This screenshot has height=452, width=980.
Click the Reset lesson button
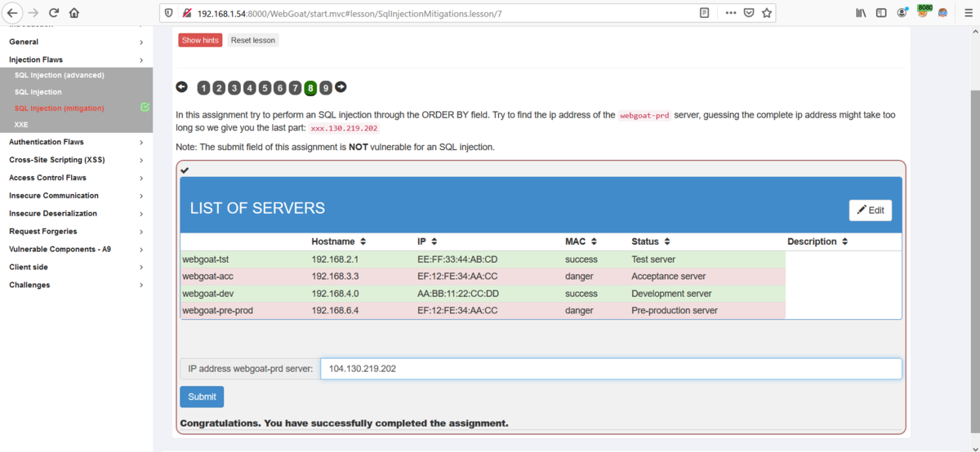[253, 40]
